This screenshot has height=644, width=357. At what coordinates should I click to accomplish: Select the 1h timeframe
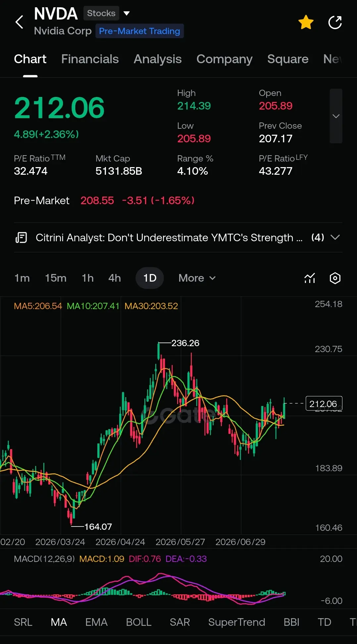tap(88, 278)
